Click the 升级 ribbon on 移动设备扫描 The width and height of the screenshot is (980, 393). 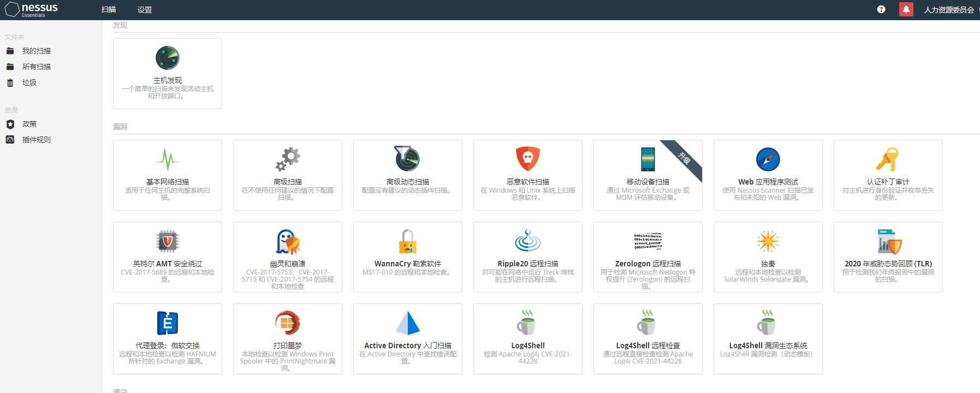click(x=684, y=158)
